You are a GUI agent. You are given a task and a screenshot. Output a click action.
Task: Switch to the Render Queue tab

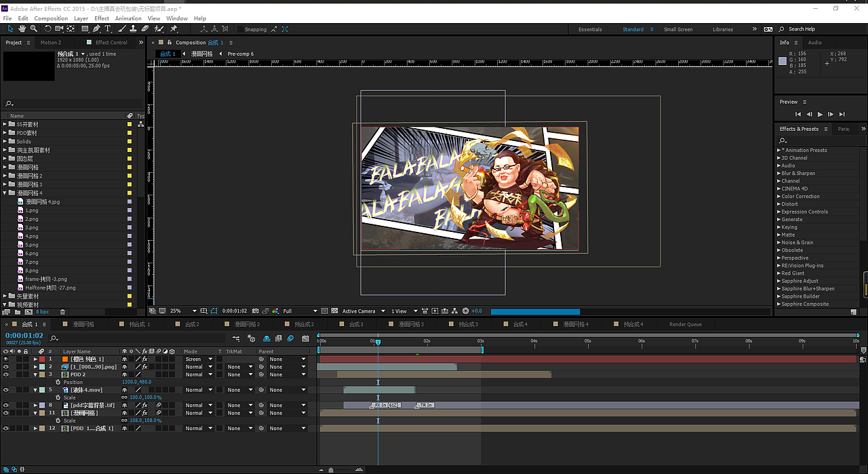click(686, 324)
